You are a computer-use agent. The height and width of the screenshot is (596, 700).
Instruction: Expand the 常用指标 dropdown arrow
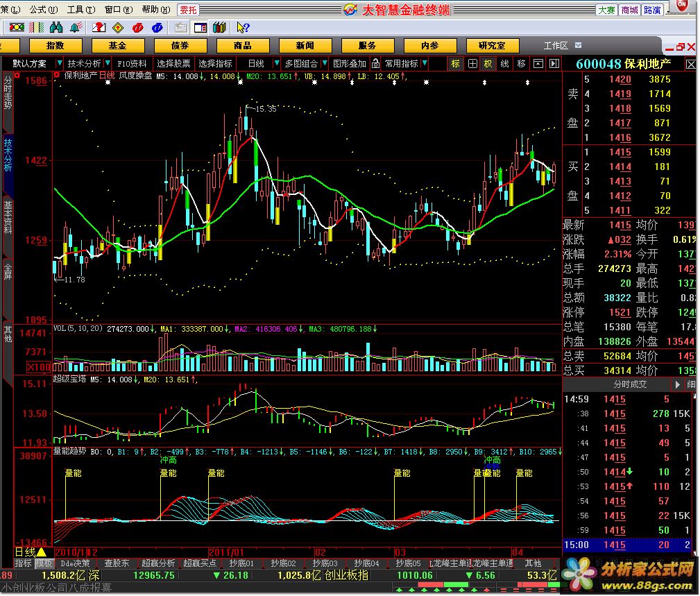pyautogui.click(x=425, y=63)
